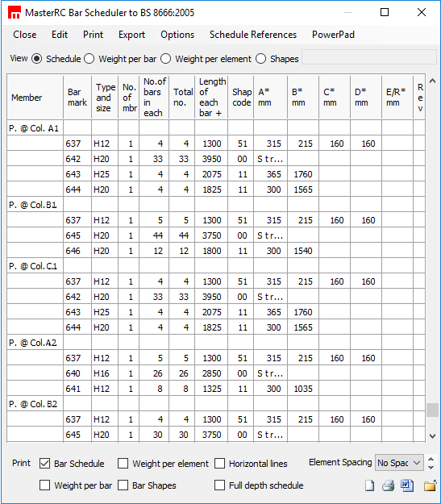Image resolution: width=441 pixels, height=504 pixels.
Task: Export the schedule to Word document icon
Action: [x=407, y=485]
